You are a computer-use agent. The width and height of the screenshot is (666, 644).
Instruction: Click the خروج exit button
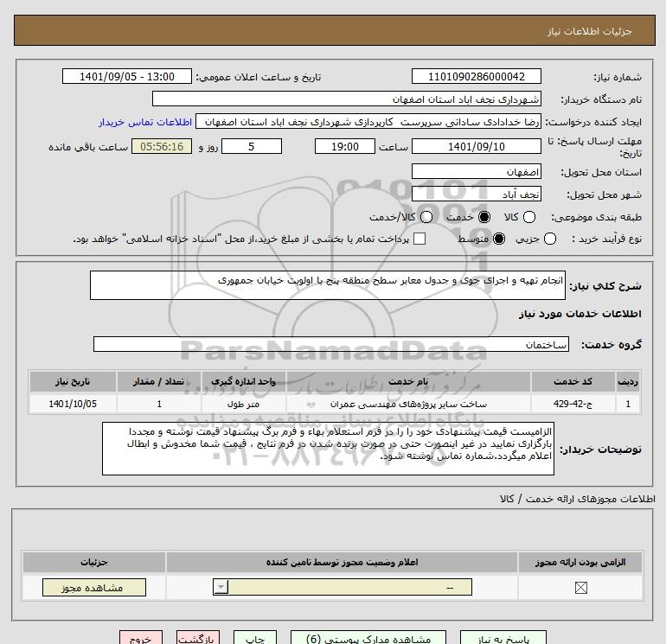coord(141,639)
